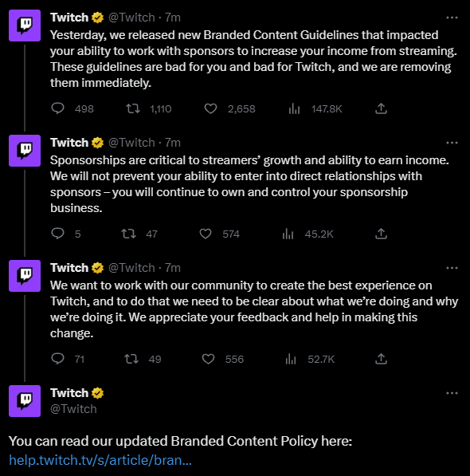Reply to the Sponsorships tweet with 5 replies
The width and height of the screenshot is (470, 476).
point(57,234)
